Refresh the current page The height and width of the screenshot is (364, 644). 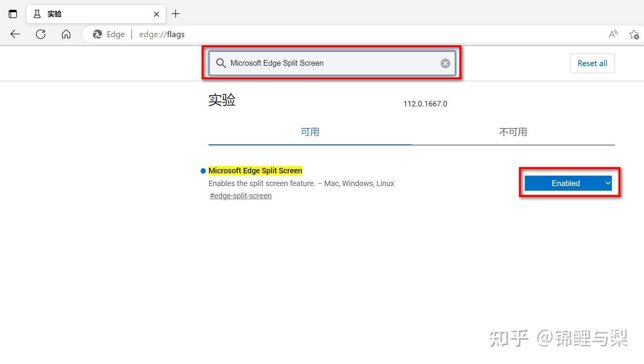pos(41,34)
